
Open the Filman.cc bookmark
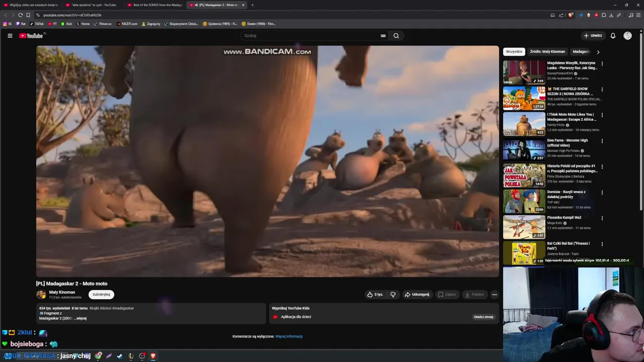point(103,24)
